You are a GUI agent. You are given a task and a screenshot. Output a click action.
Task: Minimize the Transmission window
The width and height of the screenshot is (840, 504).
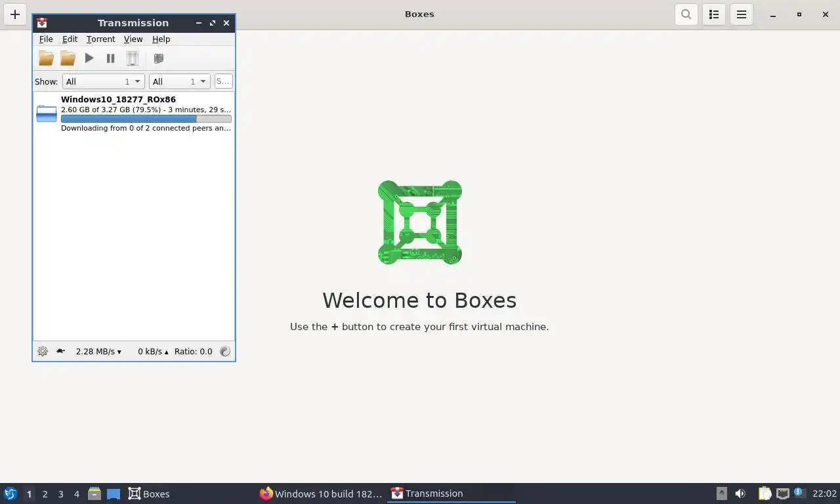pos(199,23)
